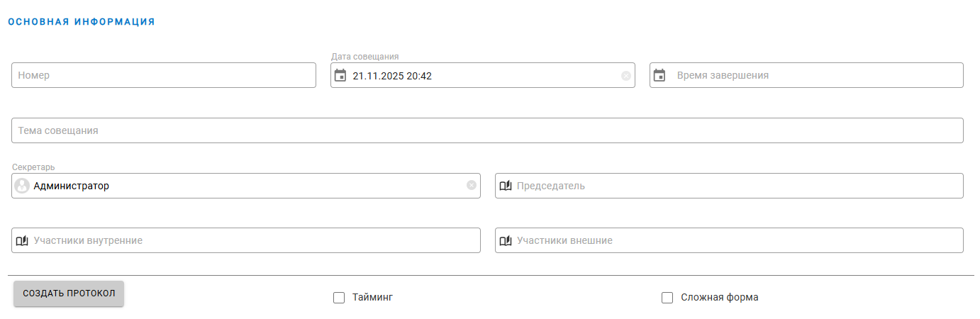The height and width of the screenshot is (319, 980).
Task: Click the Администратор user avatar icon
Action: click(x=22, y=186)
